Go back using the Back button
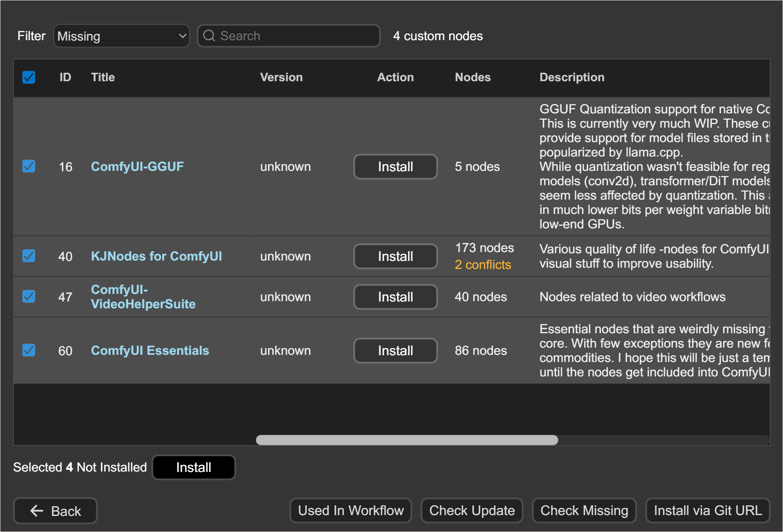 (x=55, y=511)
